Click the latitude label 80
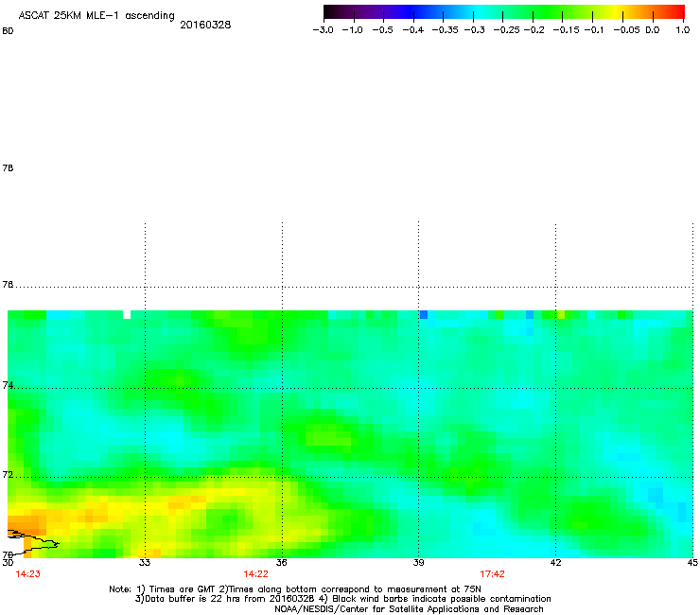700x615 pixels. click(x=8, y=31)
